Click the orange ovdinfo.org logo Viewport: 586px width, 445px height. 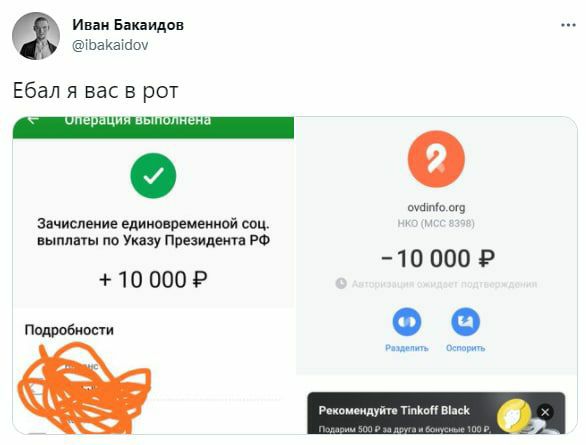click(436, 159)
